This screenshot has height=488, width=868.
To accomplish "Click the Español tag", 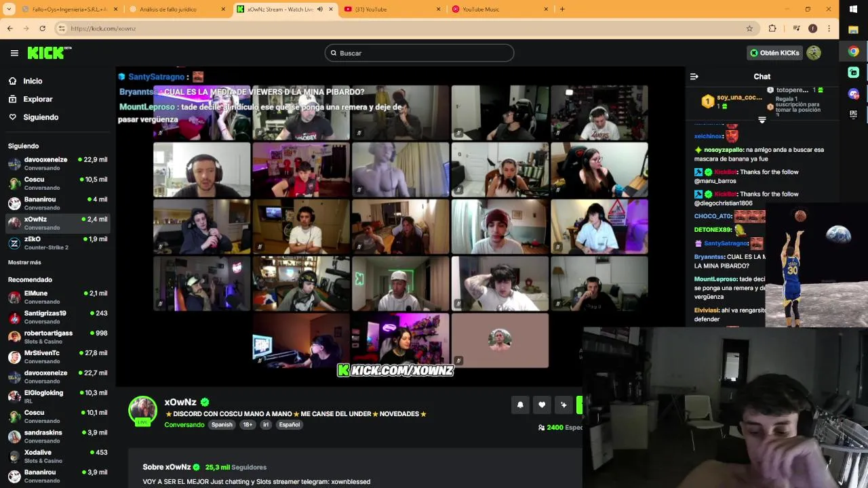I will pyautogui.click(x=290, y=425).
